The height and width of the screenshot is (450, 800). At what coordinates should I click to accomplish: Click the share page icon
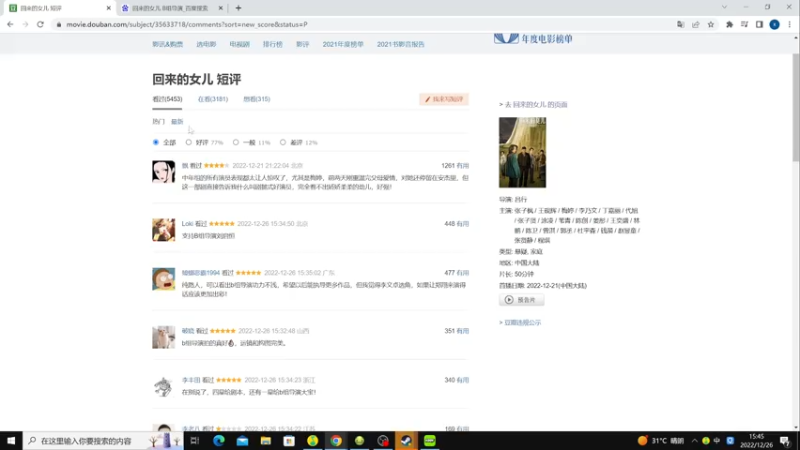[695, 24]
